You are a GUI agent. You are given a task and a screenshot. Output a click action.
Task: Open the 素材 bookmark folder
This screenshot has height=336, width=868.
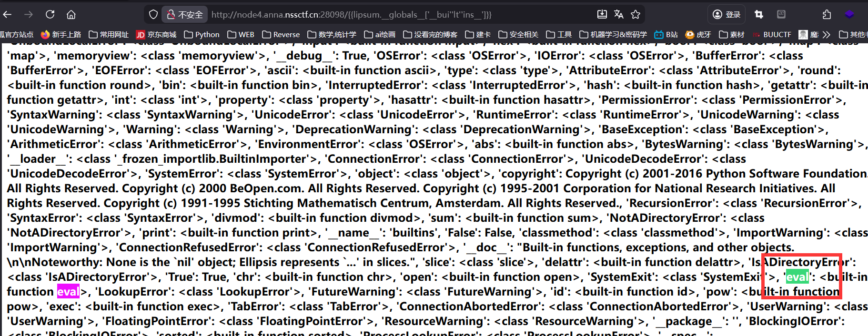tap(732, 35)
